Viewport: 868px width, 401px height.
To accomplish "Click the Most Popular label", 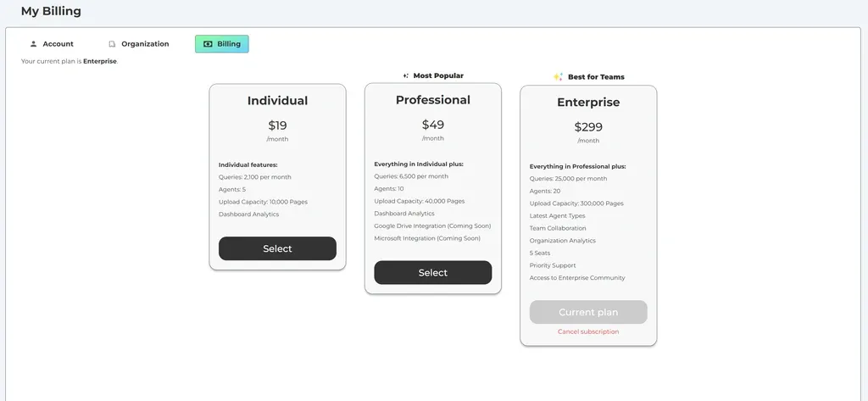I will click(438, 76).
